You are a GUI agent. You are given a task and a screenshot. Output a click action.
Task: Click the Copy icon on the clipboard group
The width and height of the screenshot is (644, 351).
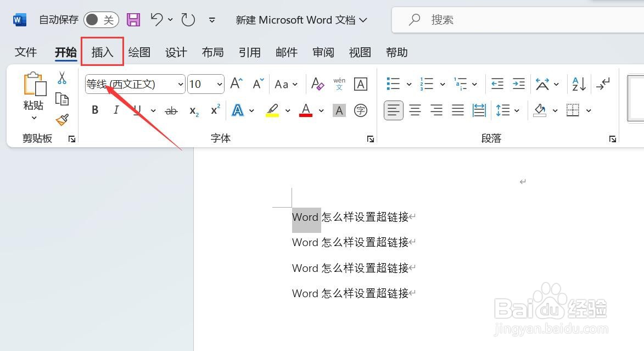(62, 99)
